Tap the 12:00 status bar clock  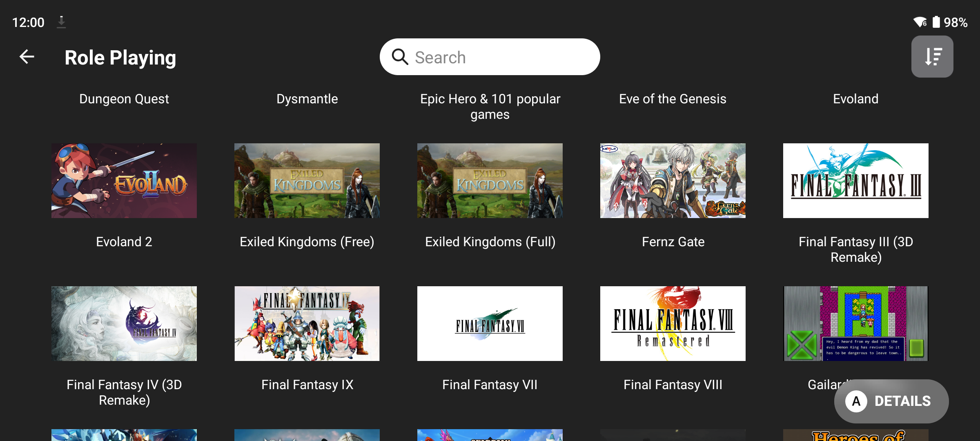pos(28,22)
